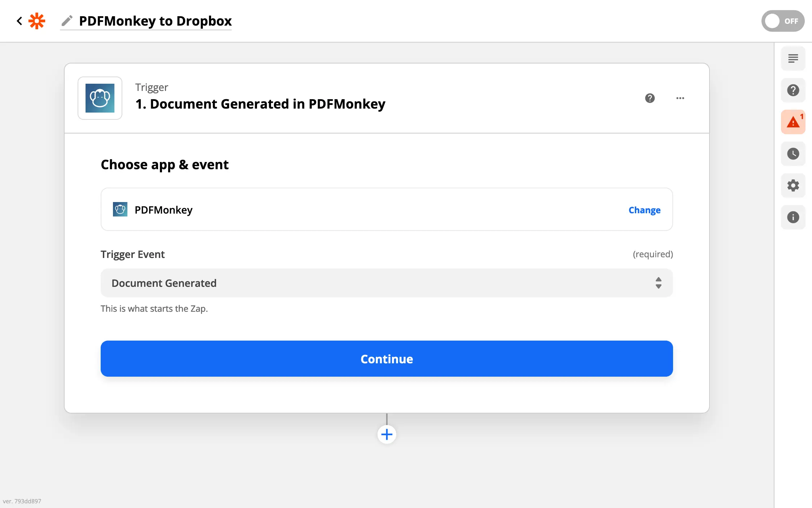Screen dimensions: 812x508
Task: Click the PDFMonkey app logo in the trigger
Action: click(x=100, y=98)
